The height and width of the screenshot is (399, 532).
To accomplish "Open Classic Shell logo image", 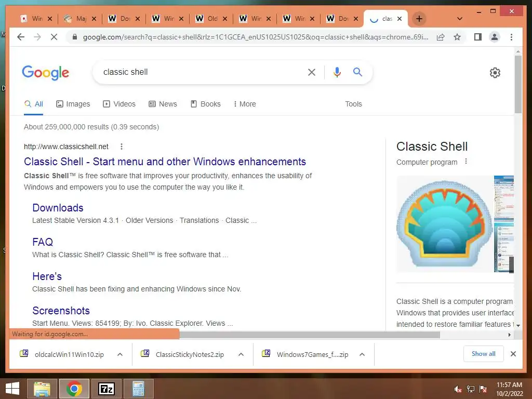I will point(445,224).
